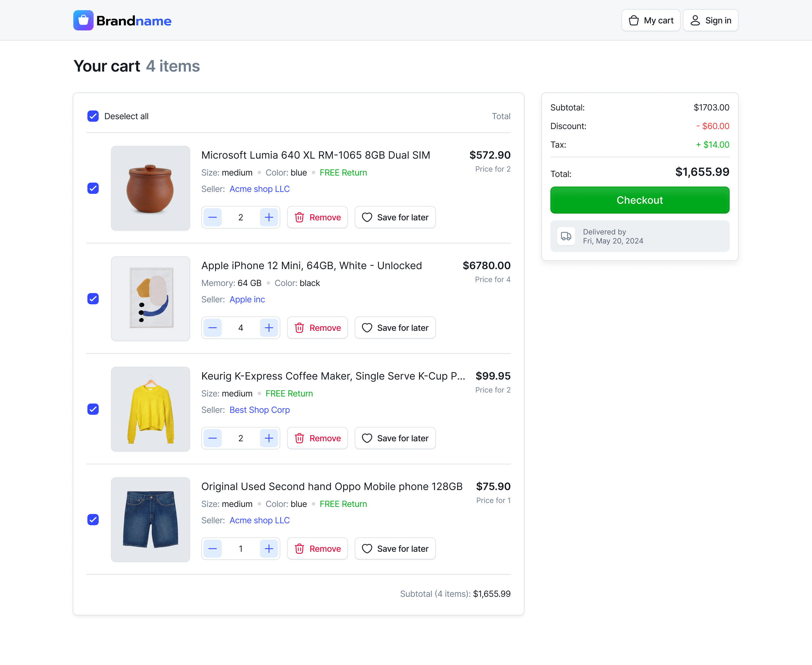Click the $6780.00 price
Screen dimensions: 812x665
coord(487,265)
